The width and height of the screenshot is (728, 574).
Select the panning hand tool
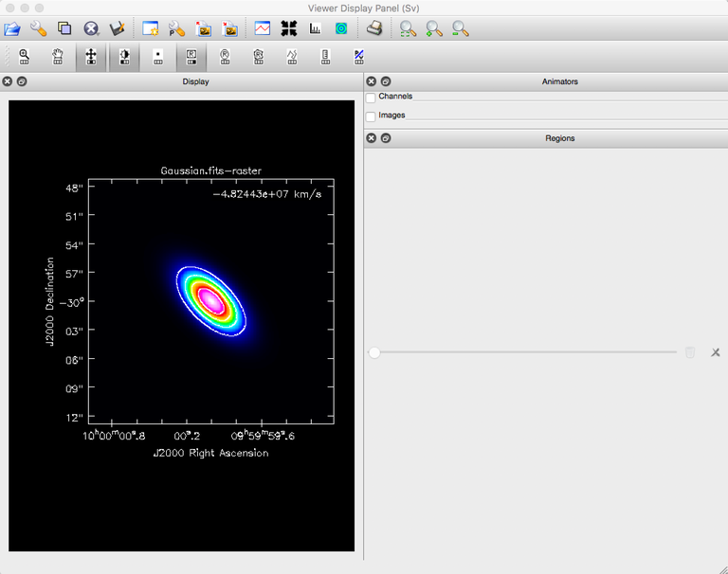tap(58, 57)
